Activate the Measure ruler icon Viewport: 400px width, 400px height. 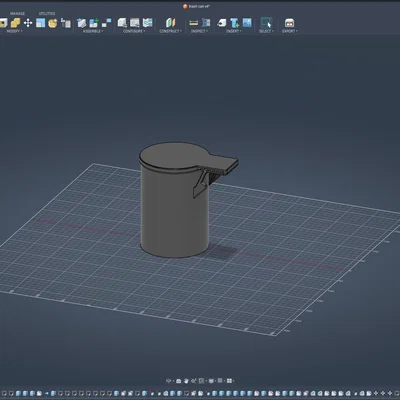193,23
